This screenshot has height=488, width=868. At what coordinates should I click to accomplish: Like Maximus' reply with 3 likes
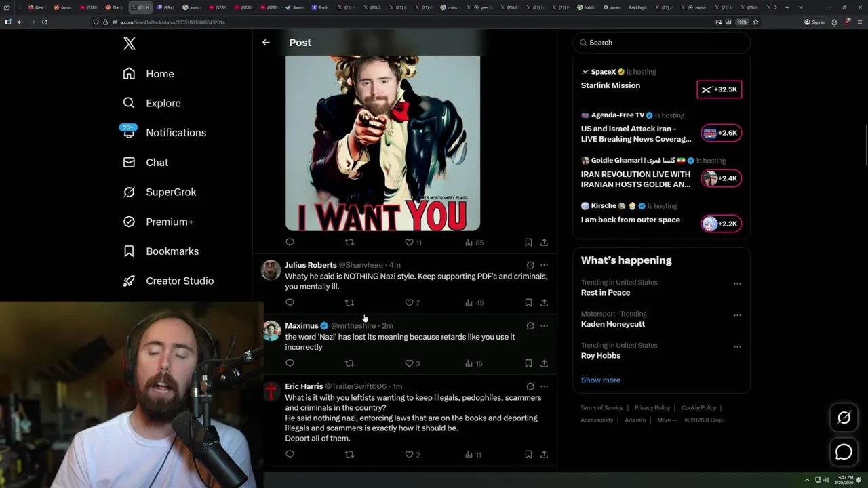(412, 363)
